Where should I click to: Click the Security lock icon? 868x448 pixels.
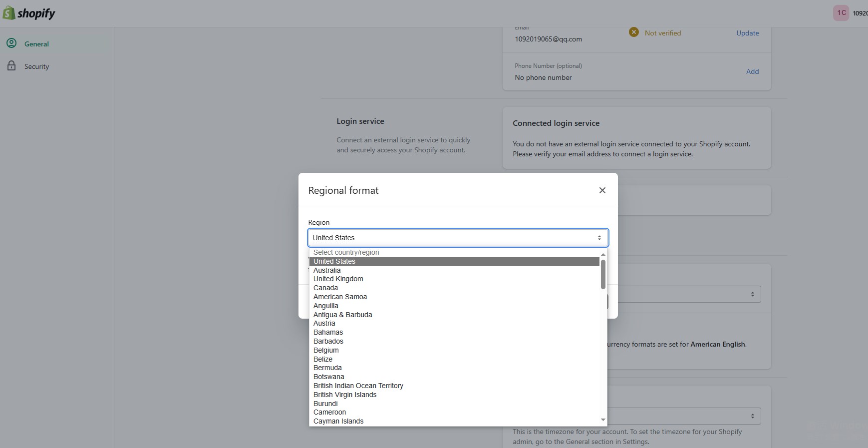(11, 65)
